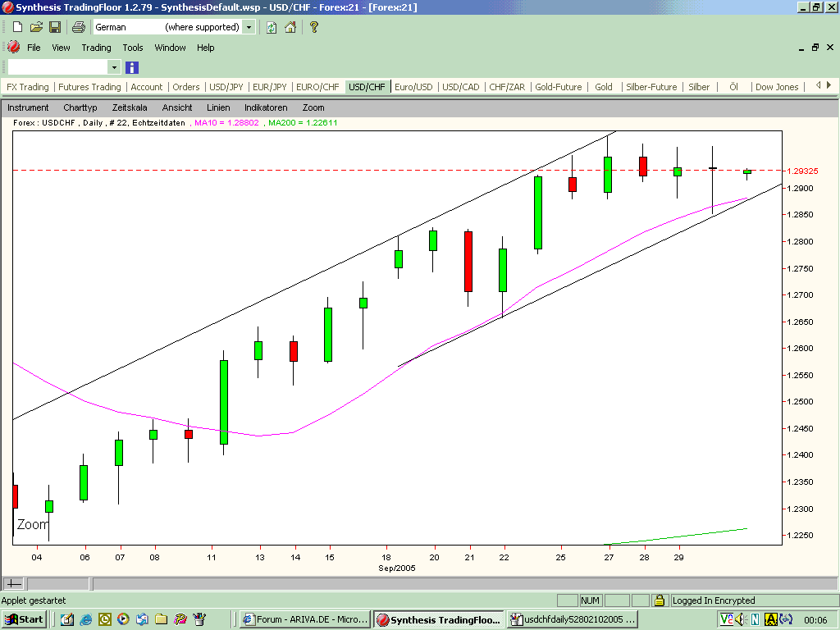Click the blue info icon
The width and height of the screenshot is (840, 630).
tap(132, 67)
